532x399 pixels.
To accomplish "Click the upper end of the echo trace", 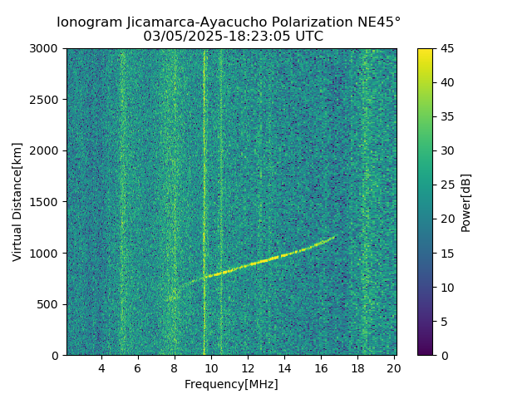I will click(x=334, y=238).
